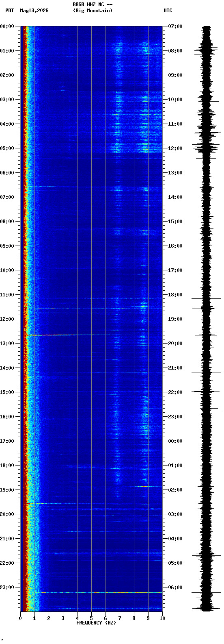The image size is (224, 644).
Task: Click the UTC time label "20:00"
Action: [175, 344]
